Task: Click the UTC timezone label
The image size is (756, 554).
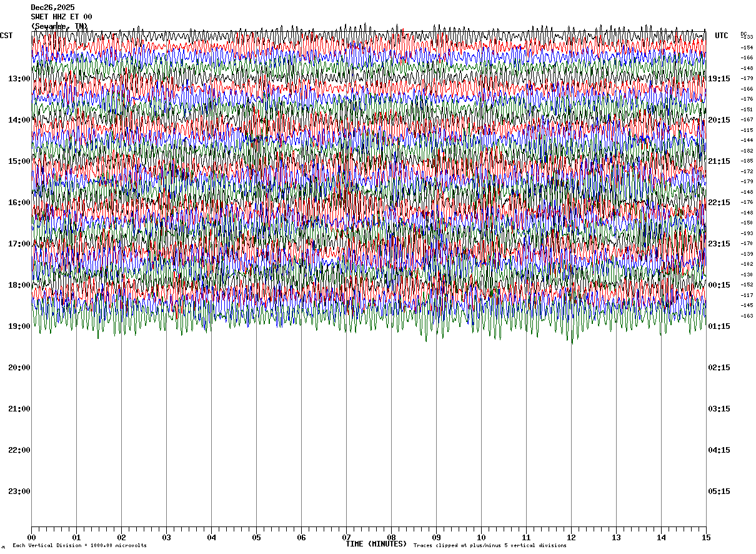Action: coord(722,36)
